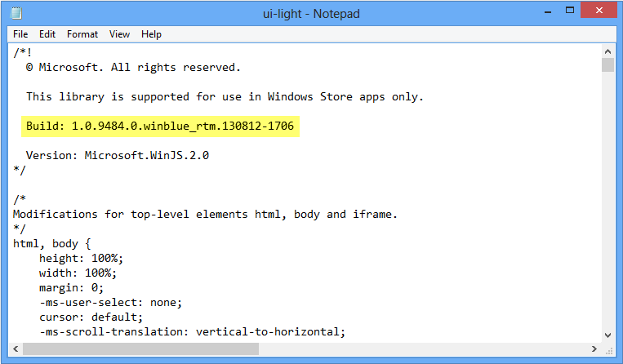
Task: Click the '-ms-scroll-translation' property line
Action: (193, 332)
